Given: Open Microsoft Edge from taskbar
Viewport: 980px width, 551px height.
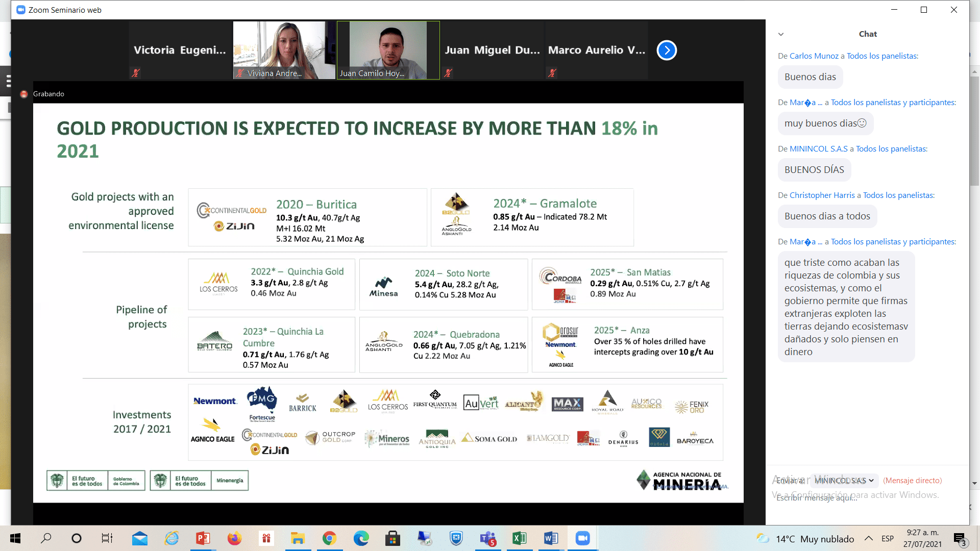Looking at the screenshot, I should point(361,538).
